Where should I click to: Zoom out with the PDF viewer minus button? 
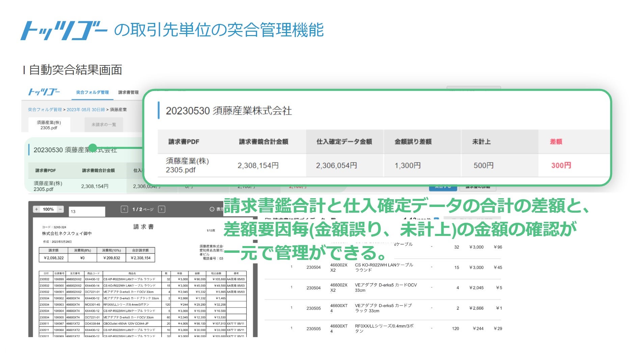point(60,209)
